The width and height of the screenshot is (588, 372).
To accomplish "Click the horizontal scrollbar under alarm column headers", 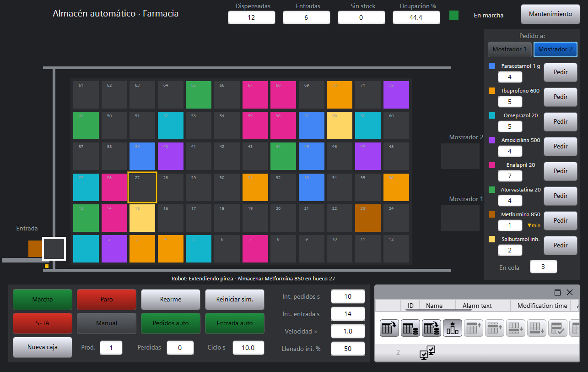I will (438, 310).
